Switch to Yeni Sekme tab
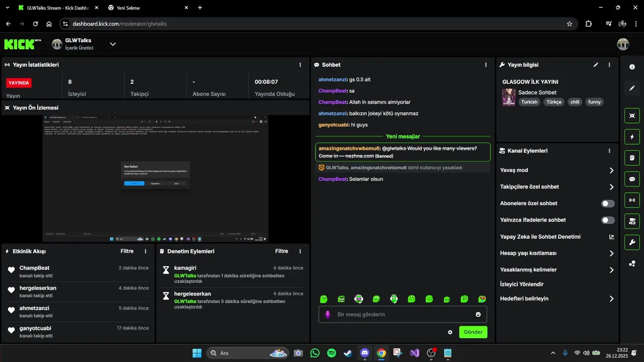 coord(148,8)
